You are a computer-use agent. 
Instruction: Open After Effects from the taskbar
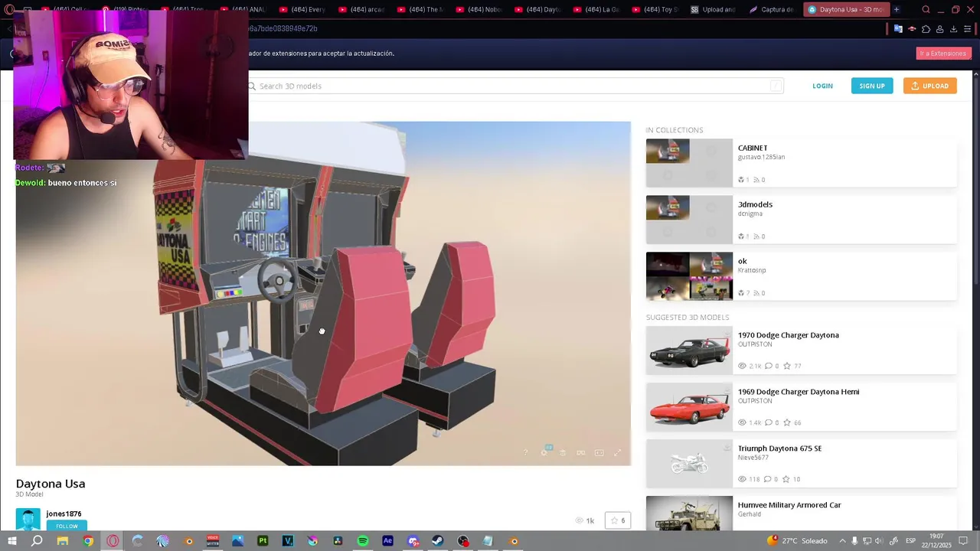click(x=387, y=541)
